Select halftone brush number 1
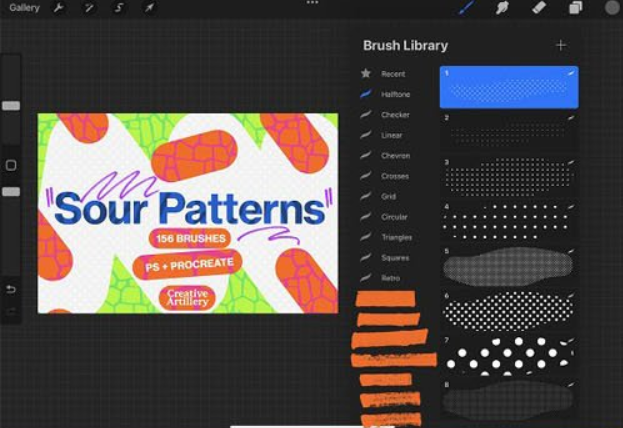 pos(509,87)
